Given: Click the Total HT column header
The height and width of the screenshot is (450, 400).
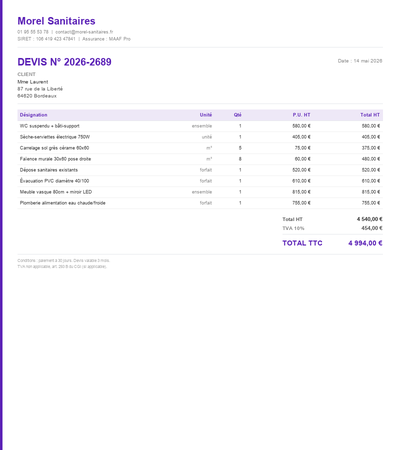Looking at the screenshot, I should [x=370, y=115].
